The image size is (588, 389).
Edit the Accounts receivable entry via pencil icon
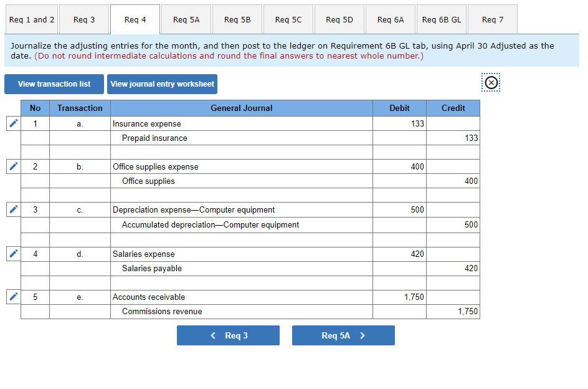pyautogui.click(x=12, y=296)
